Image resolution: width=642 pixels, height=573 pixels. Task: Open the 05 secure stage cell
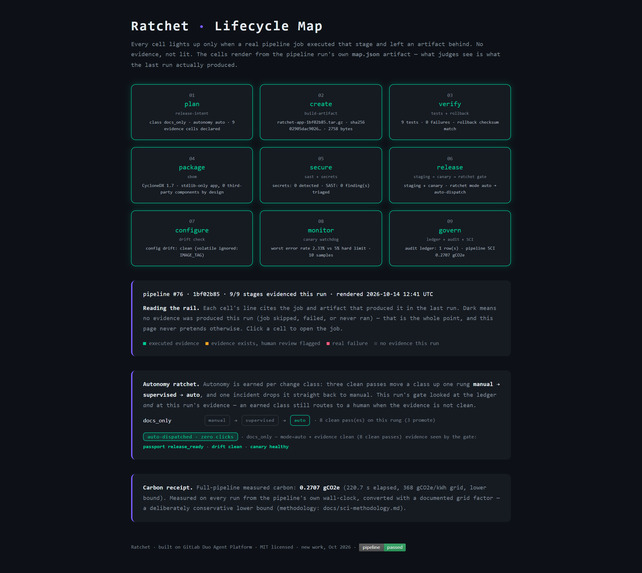321,175
